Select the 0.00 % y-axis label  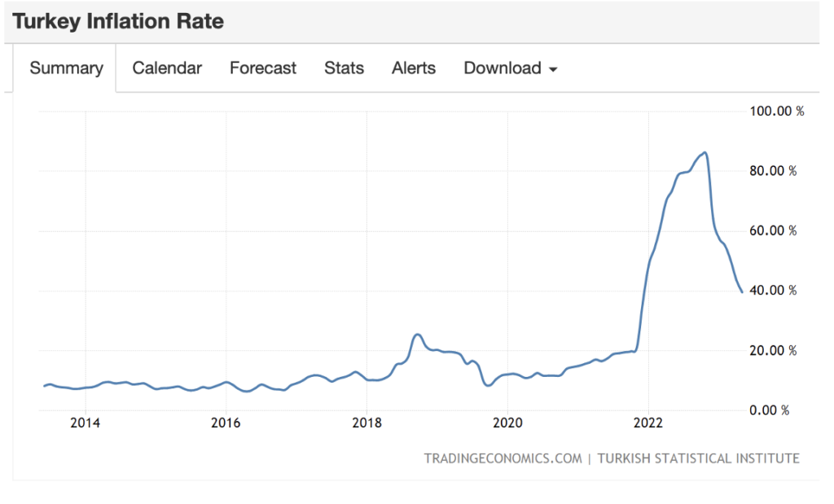(769, 410)
